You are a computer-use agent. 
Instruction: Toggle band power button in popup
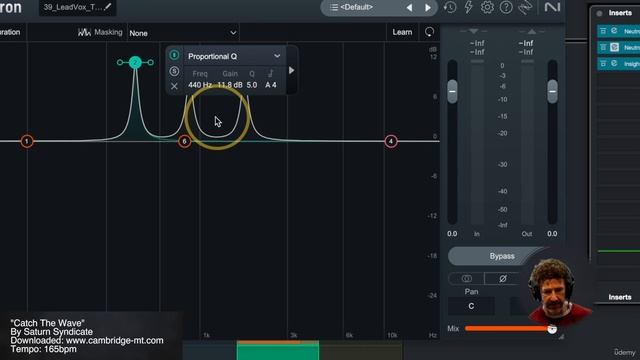pos(174,55)
